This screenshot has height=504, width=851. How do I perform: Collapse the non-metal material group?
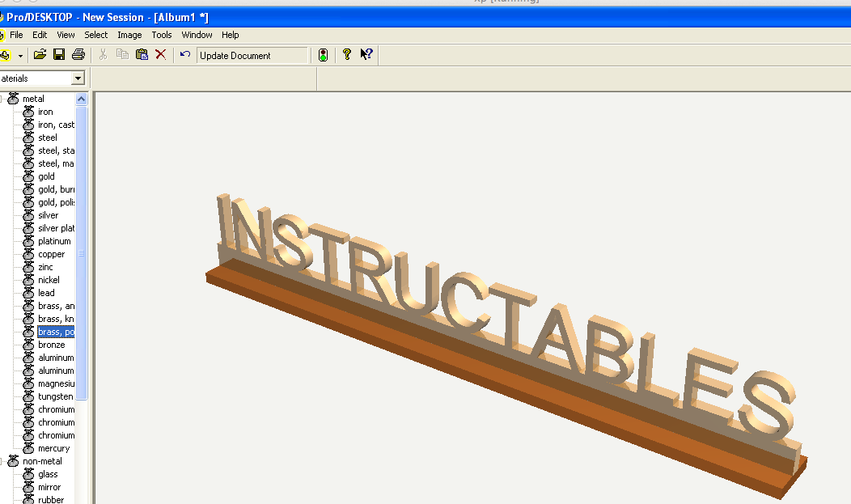tap(2, 461)
